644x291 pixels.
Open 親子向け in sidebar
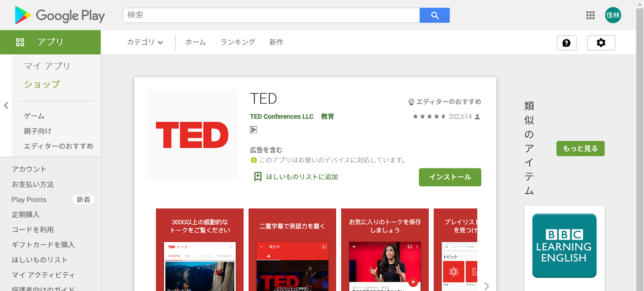coord(37,131)
